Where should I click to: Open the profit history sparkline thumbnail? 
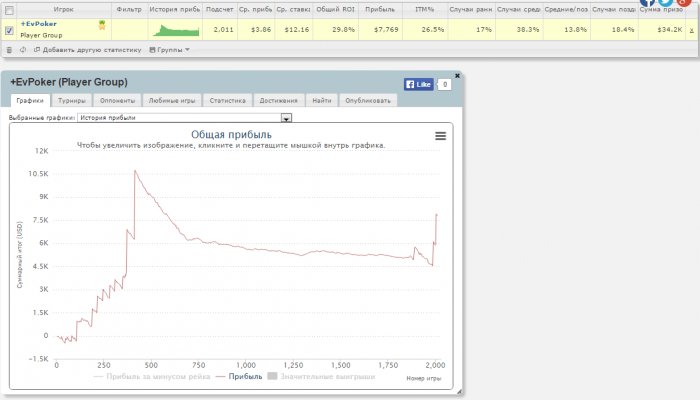pos(176,30)
